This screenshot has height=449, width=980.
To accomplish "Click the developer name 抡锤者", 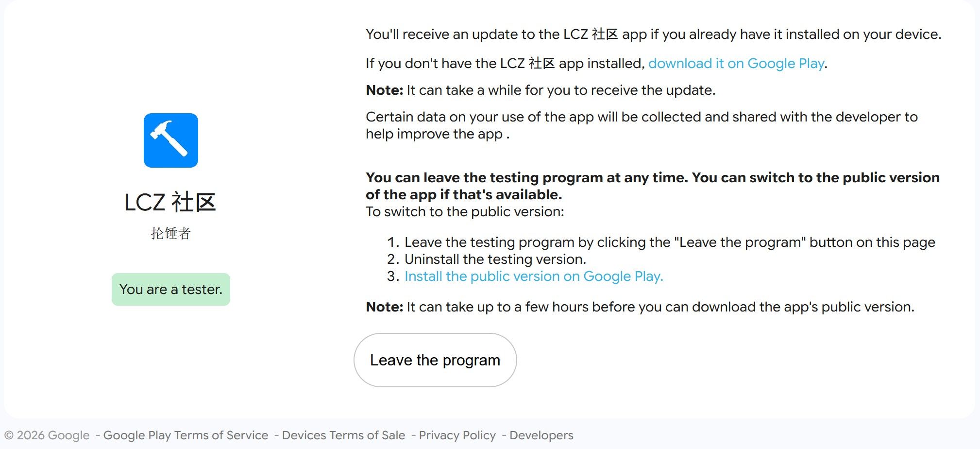I will (x=170, y=233).
